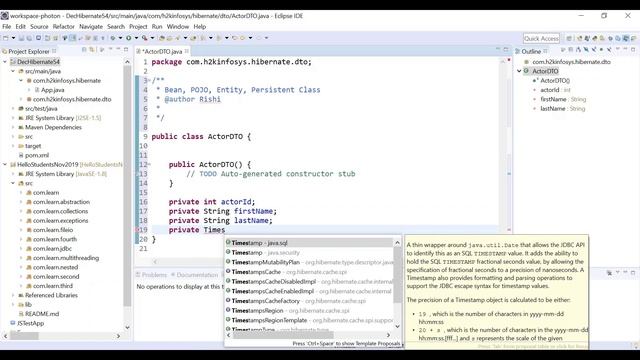Open the Run configurations dropdown arrow

point(136,38)
